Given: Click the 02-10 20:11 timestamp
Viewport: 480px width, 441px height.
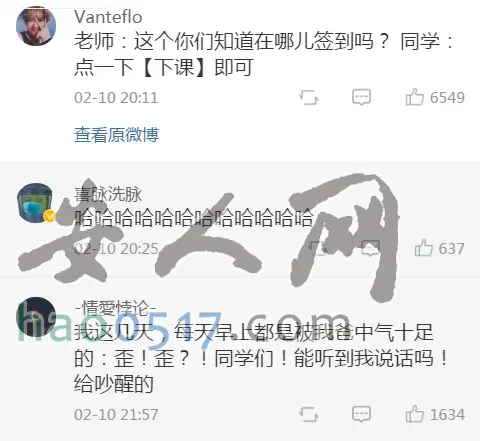Looking at the screenshot, I should click(116, 98).
